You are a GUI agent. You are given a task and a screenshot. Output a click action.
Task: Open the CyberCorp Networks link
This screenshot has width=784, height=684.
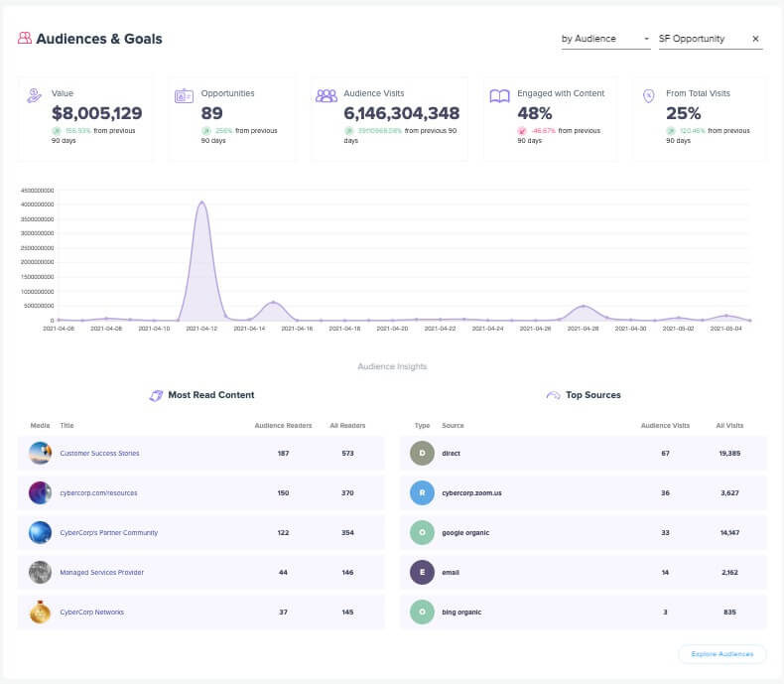click(x=92, y=612)
